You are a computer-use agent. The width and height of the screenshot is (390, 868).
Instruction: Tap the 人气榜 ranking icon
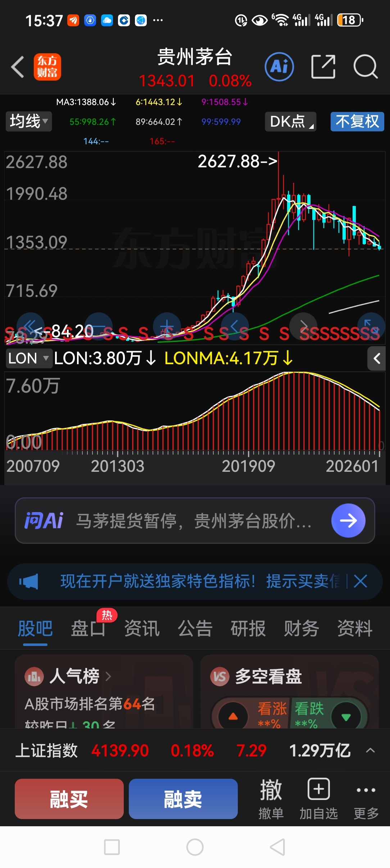click(x=34, y=677)
